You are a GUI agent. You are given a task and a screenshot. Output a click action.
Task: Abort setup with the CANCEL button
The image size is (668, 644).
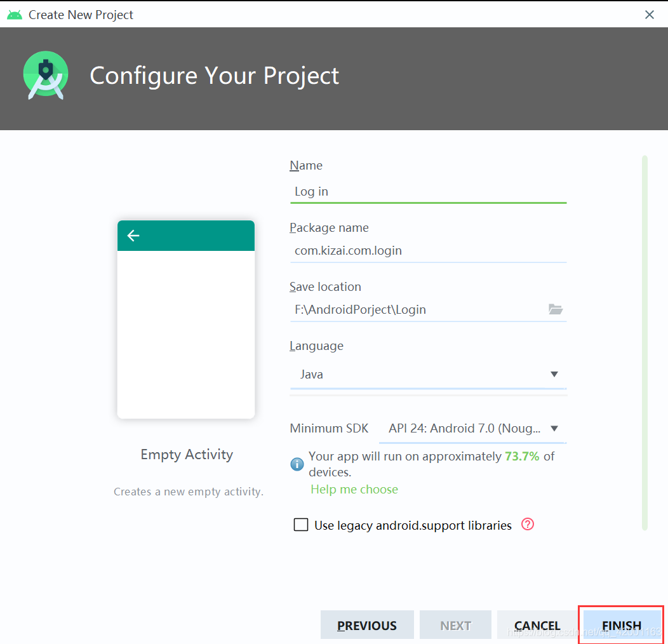pos(537,625)
